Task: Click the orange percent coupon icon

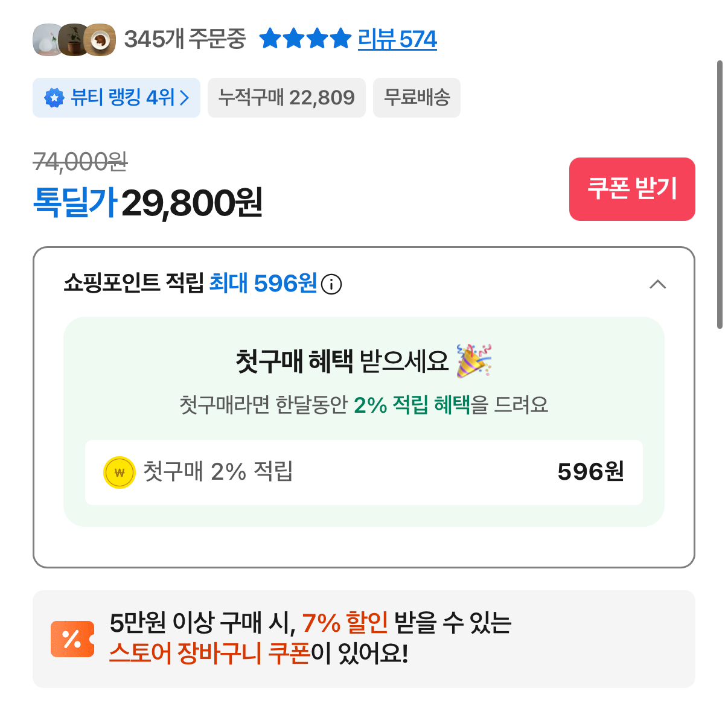Action: coord(72,638)
